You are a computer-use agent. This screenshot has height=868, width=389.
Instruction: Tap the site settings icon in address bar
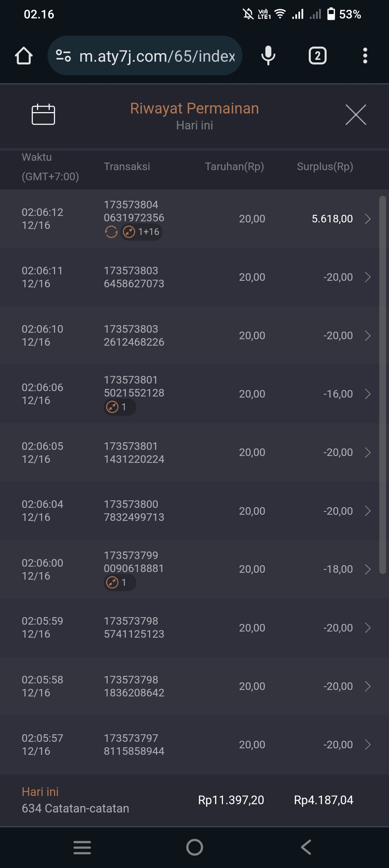tap(63, 56)
